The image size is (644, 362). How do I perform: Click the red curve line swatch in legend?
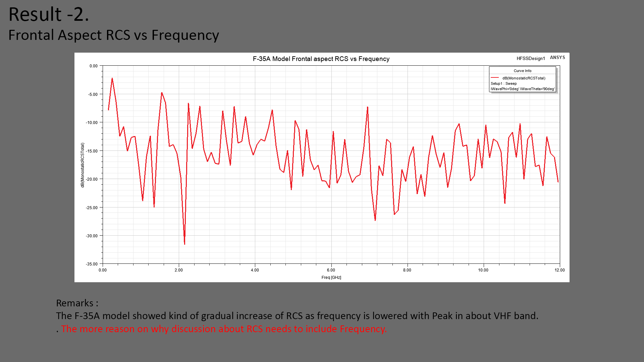(495, 78)
